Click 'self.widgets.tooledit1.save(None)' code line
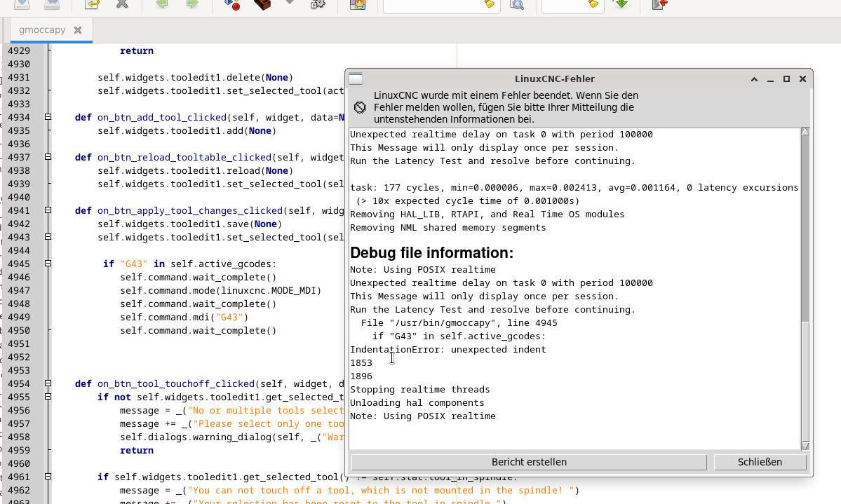The width and height of the screenshot is (841, 504). click(x=190, y=224)
